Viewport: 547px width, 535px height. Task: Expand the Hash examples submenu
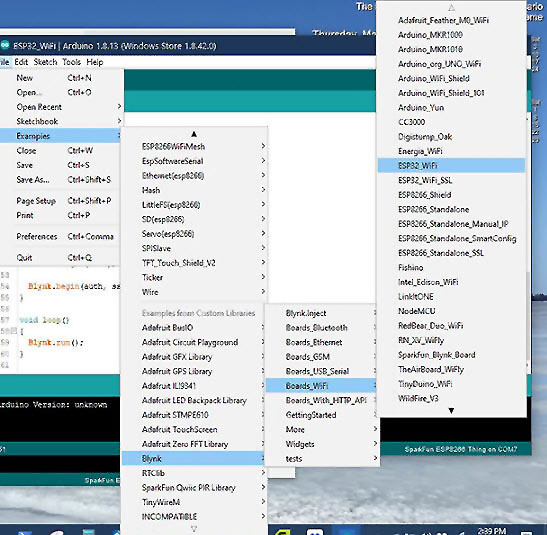(194, 190)
